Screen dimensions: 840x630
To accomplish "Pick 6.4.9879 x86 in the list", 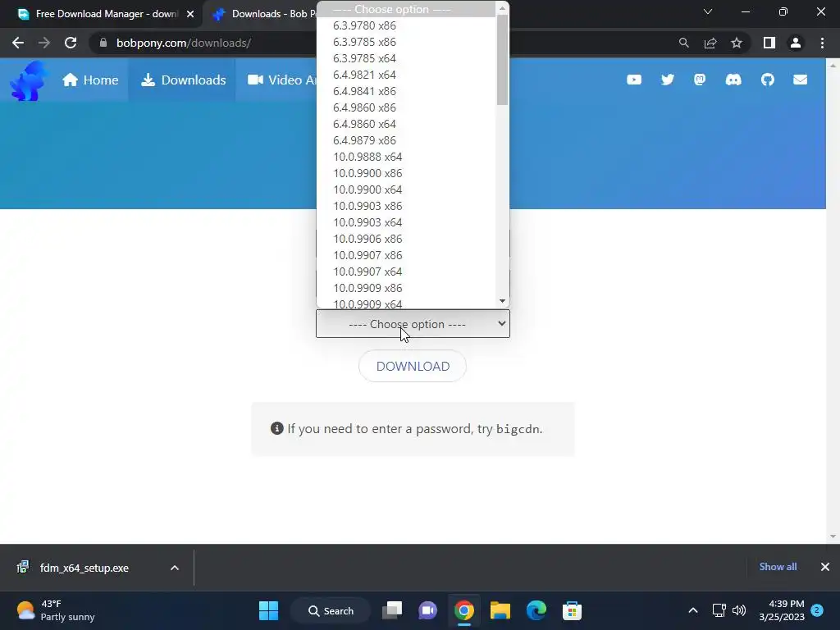I will 406,140.
